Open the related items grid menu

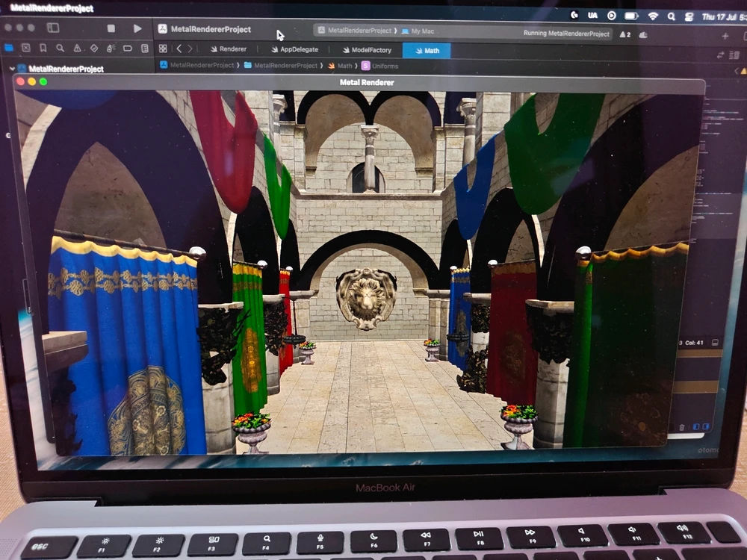(x=163, y=49)
